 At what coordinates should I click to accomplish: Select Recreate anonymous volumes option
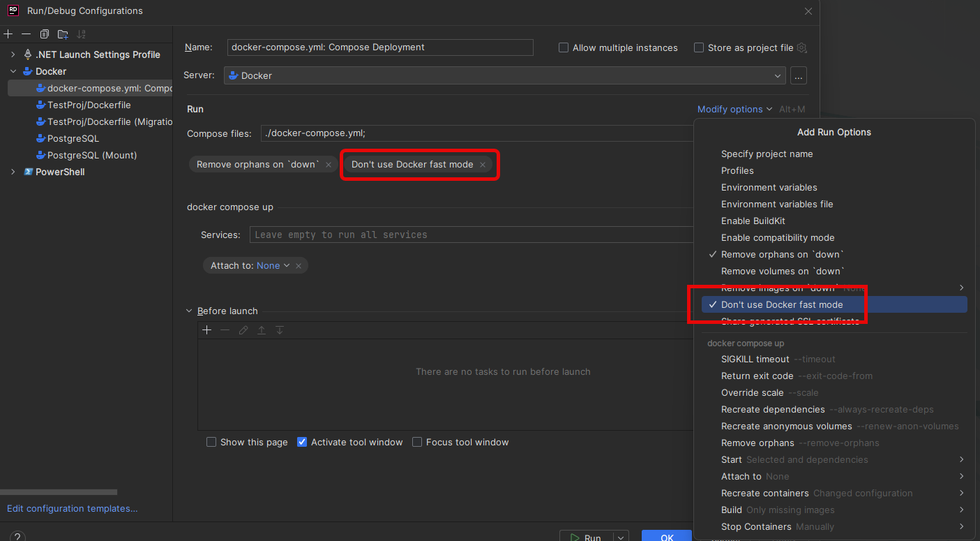click(834, 426)
